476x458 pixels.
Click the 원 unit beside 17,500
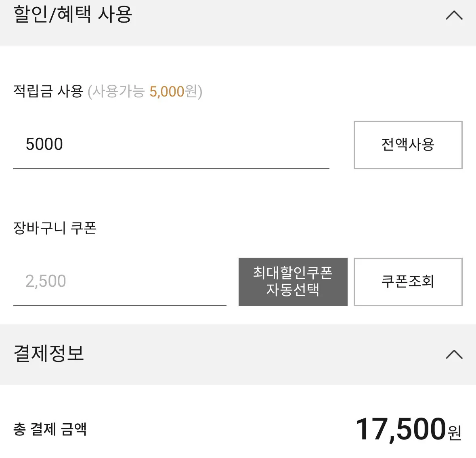pos(455,433)
